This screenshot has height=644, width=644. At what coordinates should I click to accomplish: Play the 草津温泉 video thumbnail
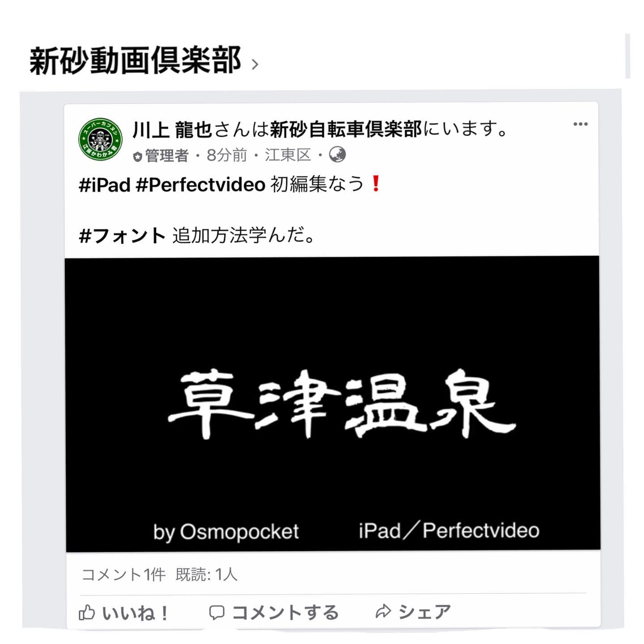click(x=332, y=403)
